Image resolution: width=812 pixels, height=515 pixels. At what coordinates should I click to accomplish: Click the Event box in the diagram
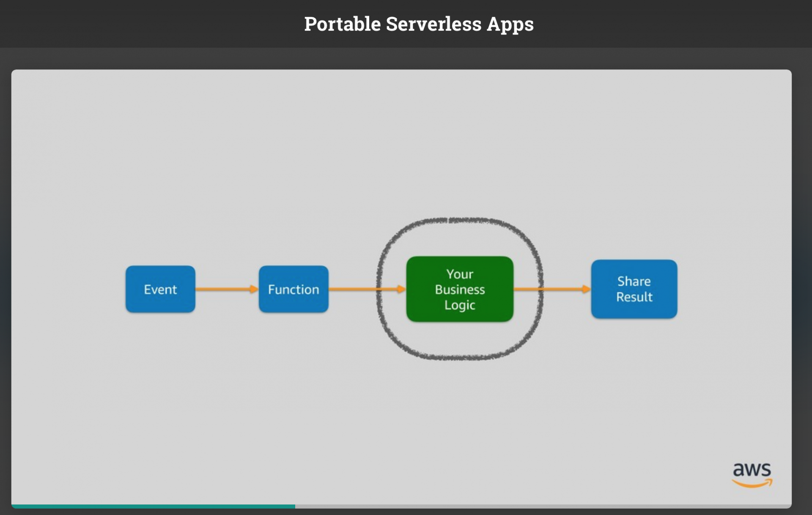point(160,289)
